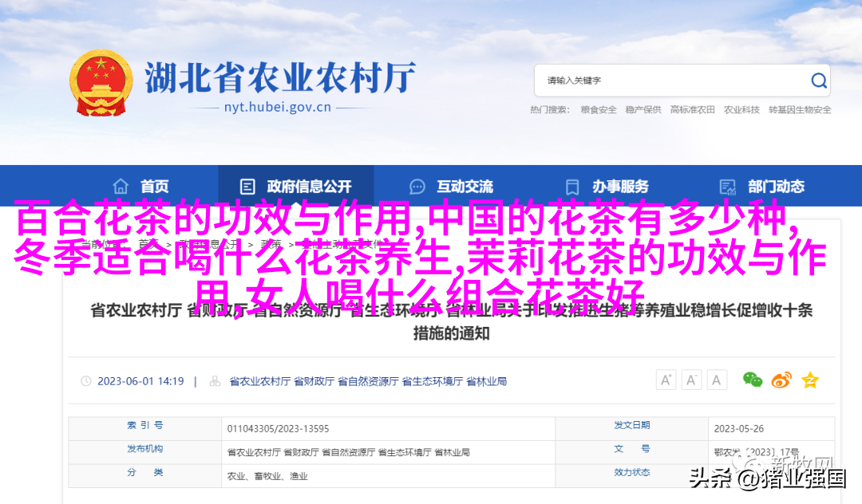Image resolution: width=862 pixels, height=504 pixels.
Task: Click the search magnifier icon
Action: [x=819, y=81]
